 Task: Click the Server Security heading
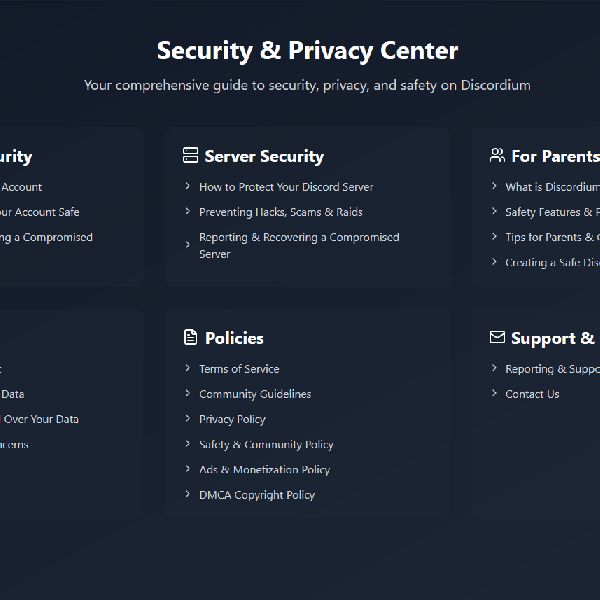tap(264, 156)
